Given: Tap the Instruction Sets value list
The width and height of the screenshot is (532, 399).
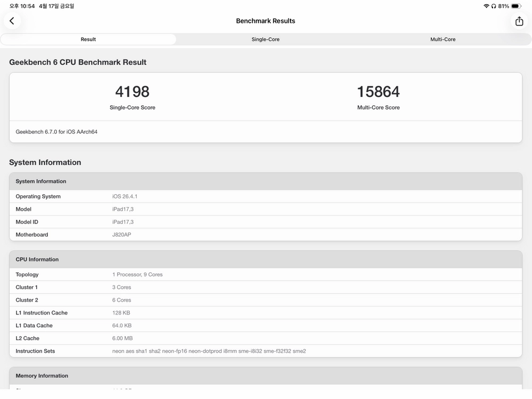Looking at the screenshot, I should [x=209, y=351].
